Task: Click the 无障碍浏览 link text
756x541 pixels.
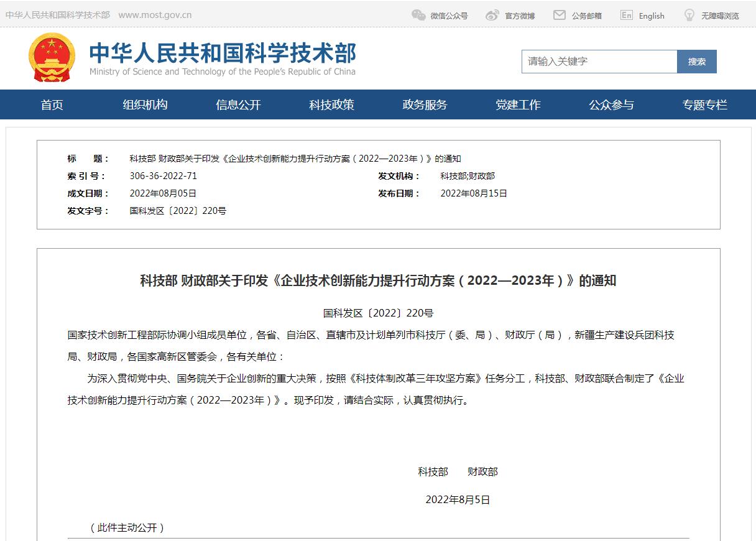Action: 720,16
